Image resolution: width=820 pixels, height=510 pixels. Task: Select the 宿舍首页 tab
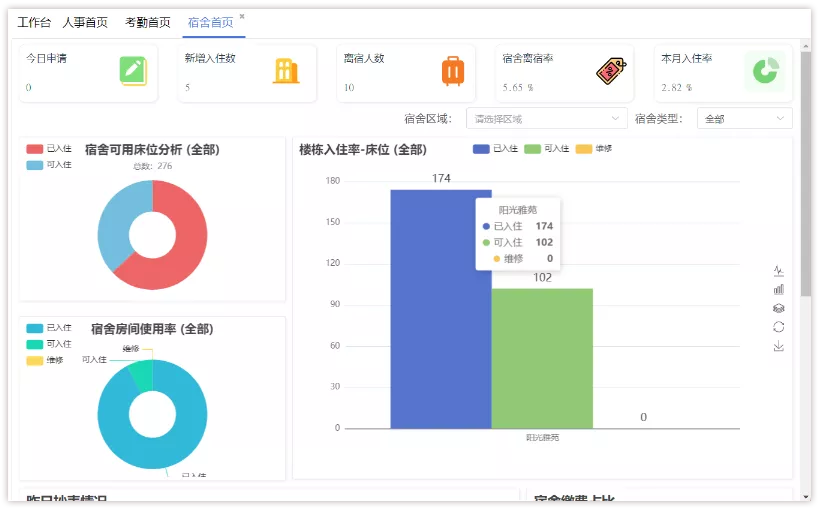(210, 22)
